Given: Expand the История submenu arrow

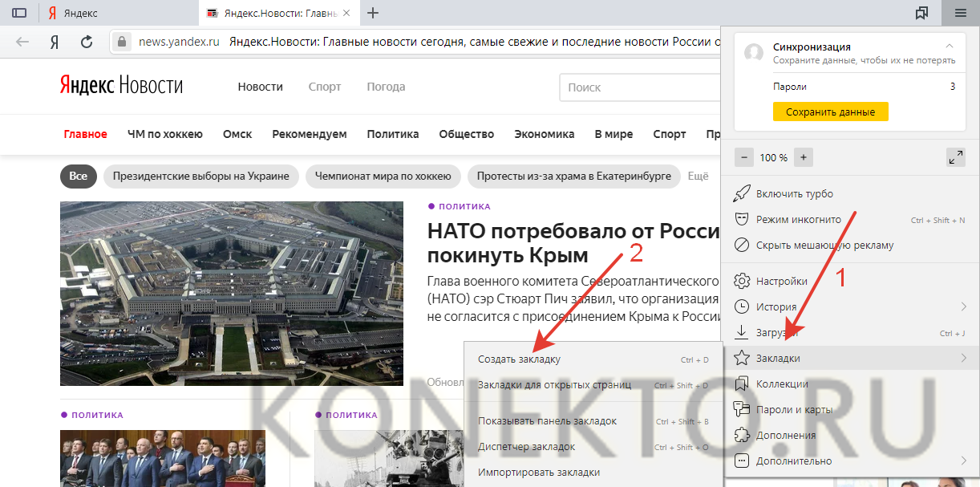Looking at the screenshot, I should pos(963,306).
